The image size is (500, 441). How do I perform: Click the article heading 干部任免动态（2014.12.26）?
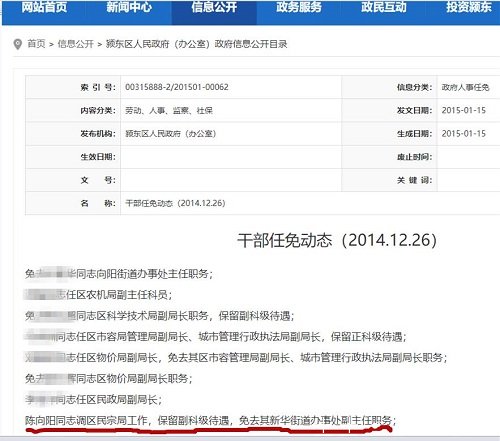[x=337, y=240]
